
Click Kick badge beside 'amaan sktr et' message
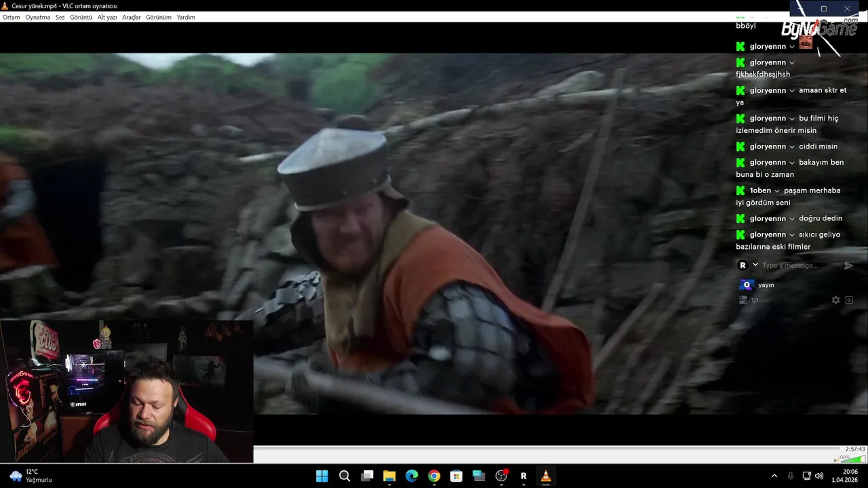click(741, 90)
